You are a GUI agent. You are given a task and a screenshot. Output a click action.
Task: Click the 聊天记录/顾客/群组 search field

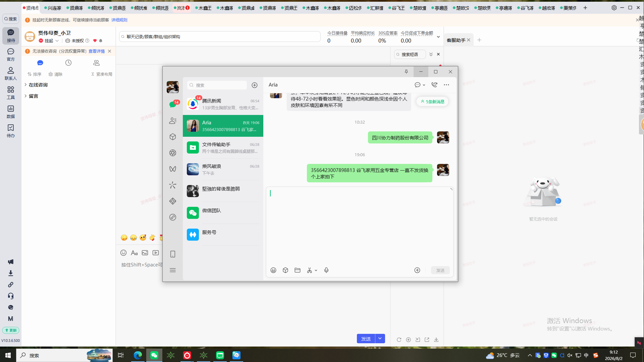coord(220,37)
